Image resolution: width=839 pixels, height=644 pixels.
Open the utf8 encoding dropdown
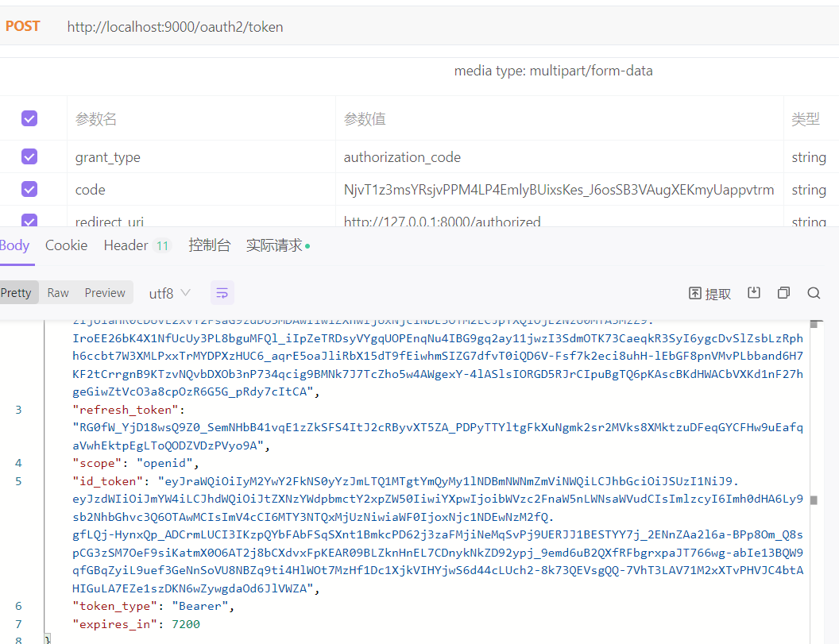click(169, 293)
